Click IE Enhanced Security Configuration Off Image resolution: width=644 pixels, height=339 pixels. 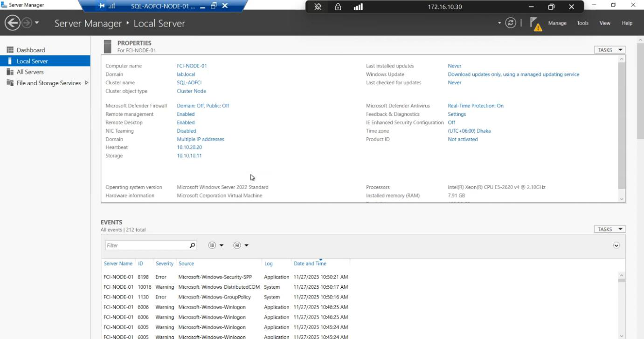click(451, 122)
